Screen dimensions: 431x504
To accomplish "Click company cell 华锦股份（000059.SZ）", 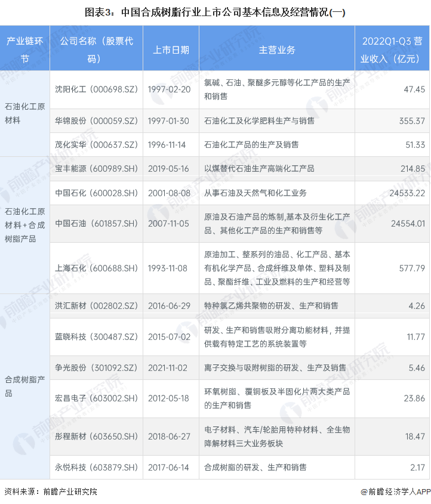I will (x=96, y=121).
